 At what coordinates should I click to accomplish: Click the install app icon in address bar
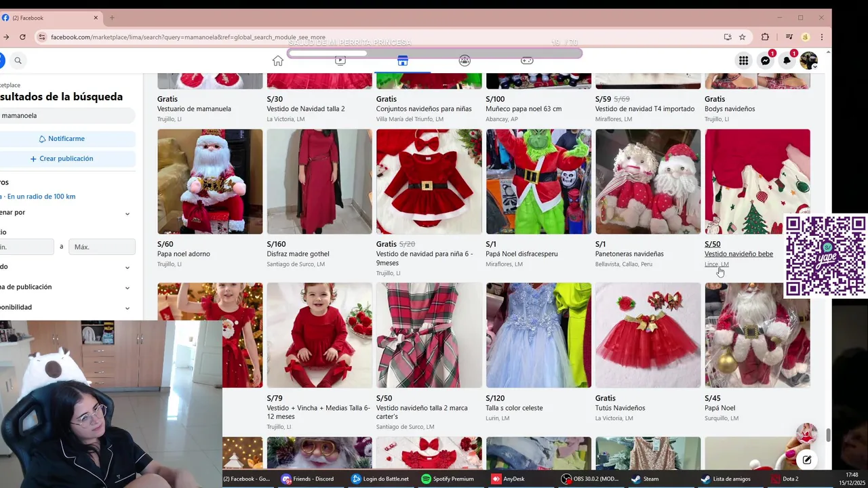click(727, 37)
